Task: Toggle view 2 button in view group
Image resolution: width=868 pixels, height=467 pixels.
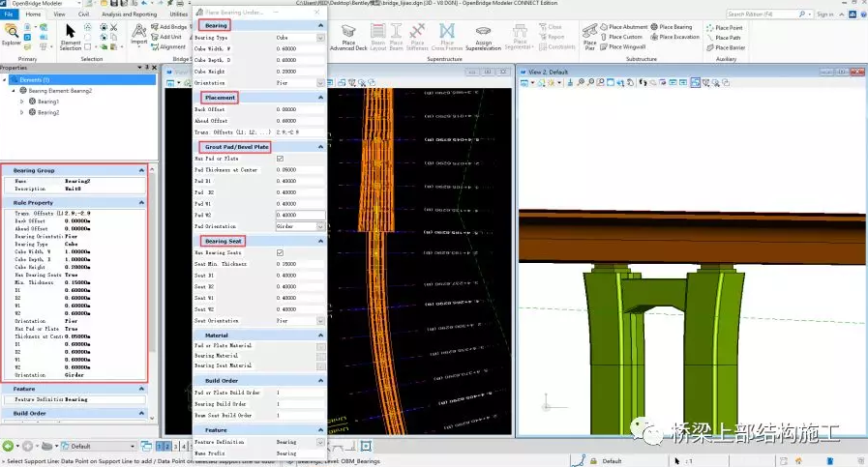Action: click(167, 446)
